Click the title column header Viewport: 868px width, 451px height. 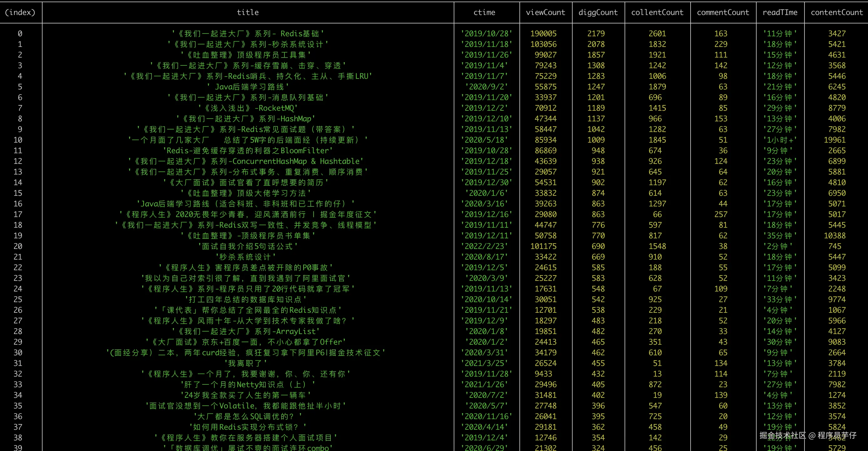click(x=248, y=13)
